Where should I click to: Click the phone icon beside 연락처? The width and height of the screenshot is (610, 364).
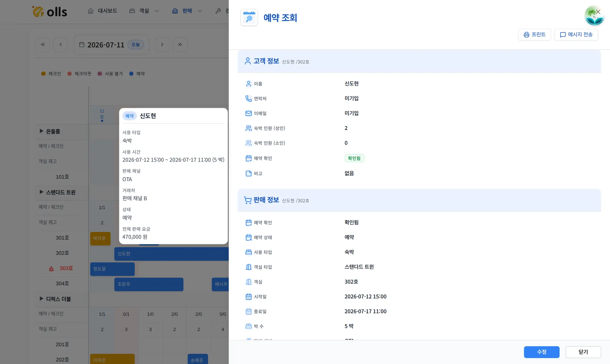pyautogui.click(x=249, y=98)
